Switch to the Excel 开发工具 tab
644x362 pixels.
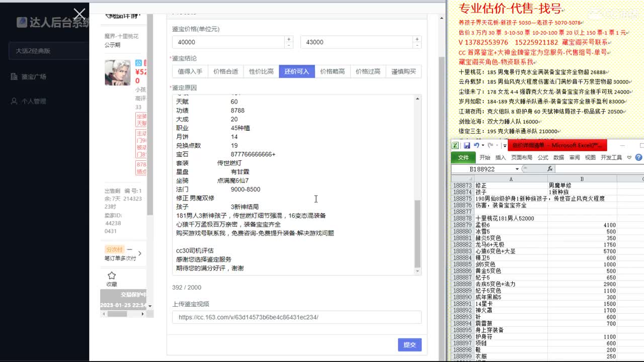(611, 157)
